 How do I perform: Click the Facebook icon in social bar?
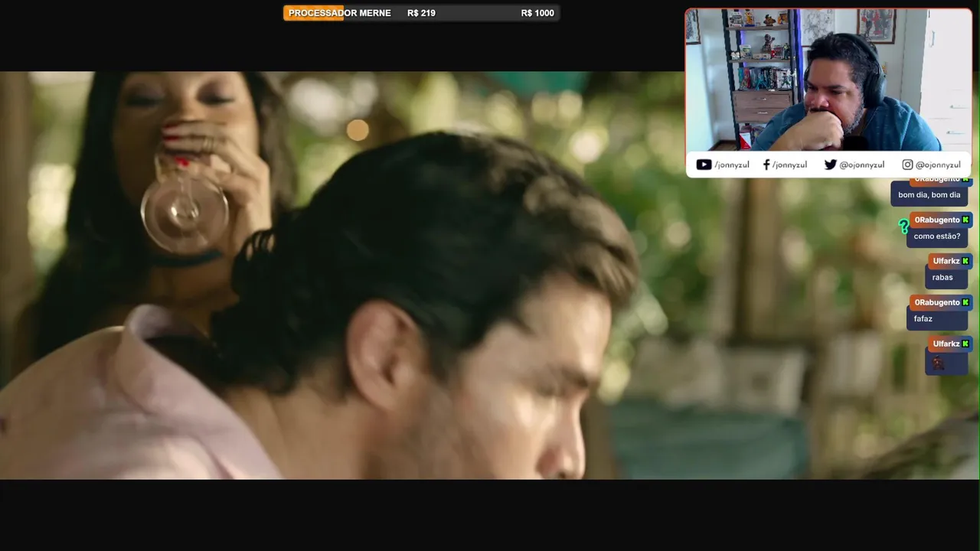(766, 165)
